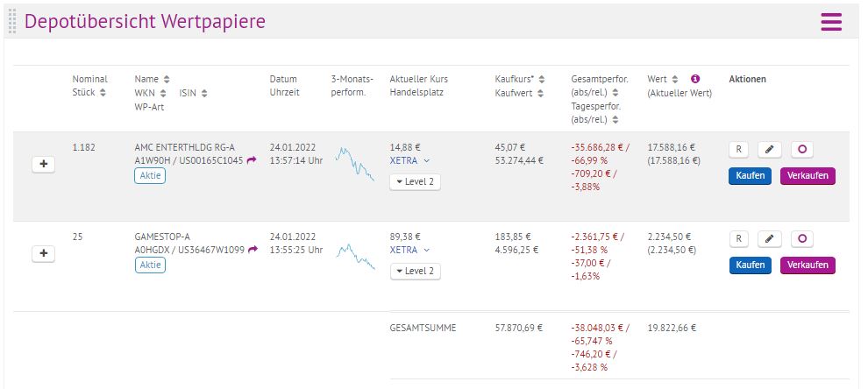Sort the table by Name
Screen dimensions: 868x389
(167, 79)
